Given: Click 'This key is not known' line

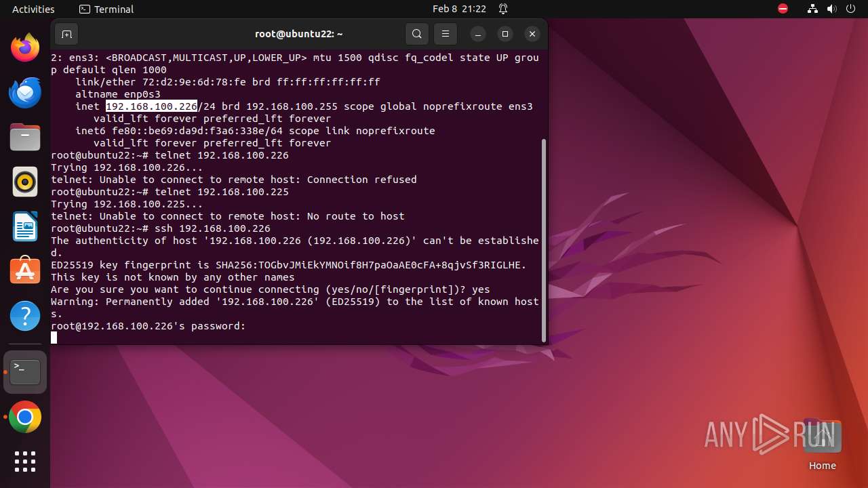Looking at the screenshot, I should pyautogui.click(x=173, y=277).
